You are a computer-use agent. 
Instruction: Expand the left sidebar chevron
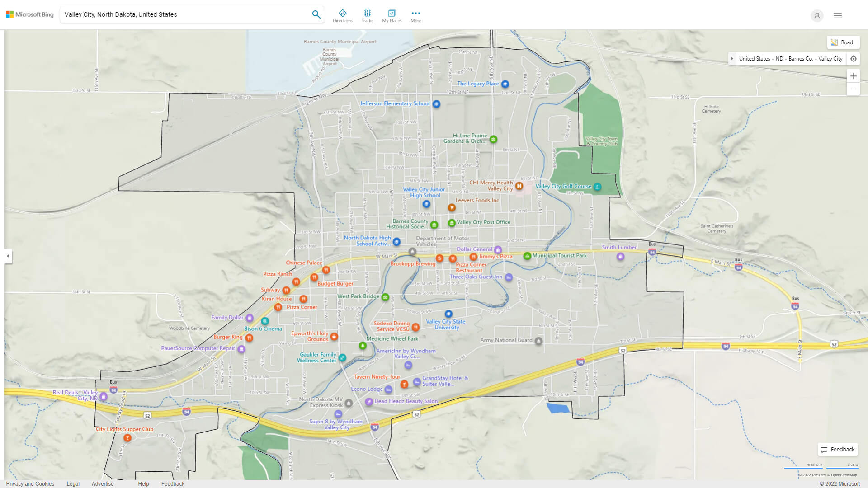pyautogui.click(x=7, y=256)
